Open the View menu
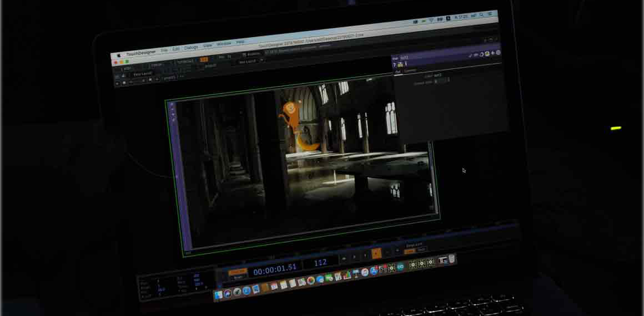Screen dimensions: 644x316 (208, 45)
